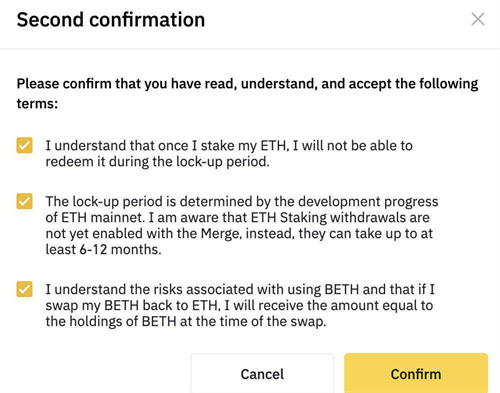The height and width of the screenshot is (393, 500).
Task: Click the 'least 6-12 months' text
Action: click(x=103, y=250)
